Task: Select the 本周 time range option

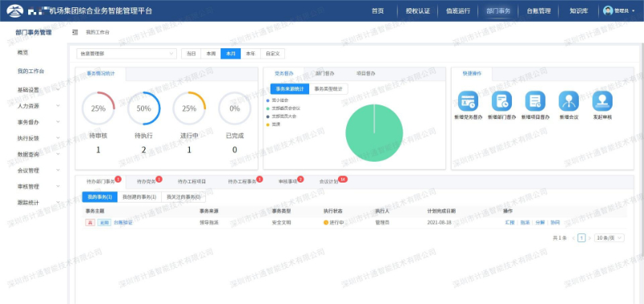Action: tap(211, 54)
